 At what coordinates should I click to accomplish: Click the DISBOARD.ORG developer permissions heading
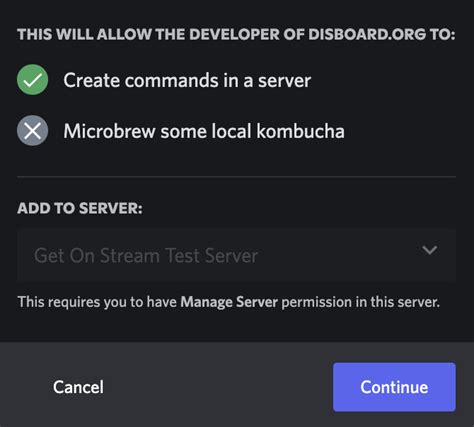click(236, 34)
